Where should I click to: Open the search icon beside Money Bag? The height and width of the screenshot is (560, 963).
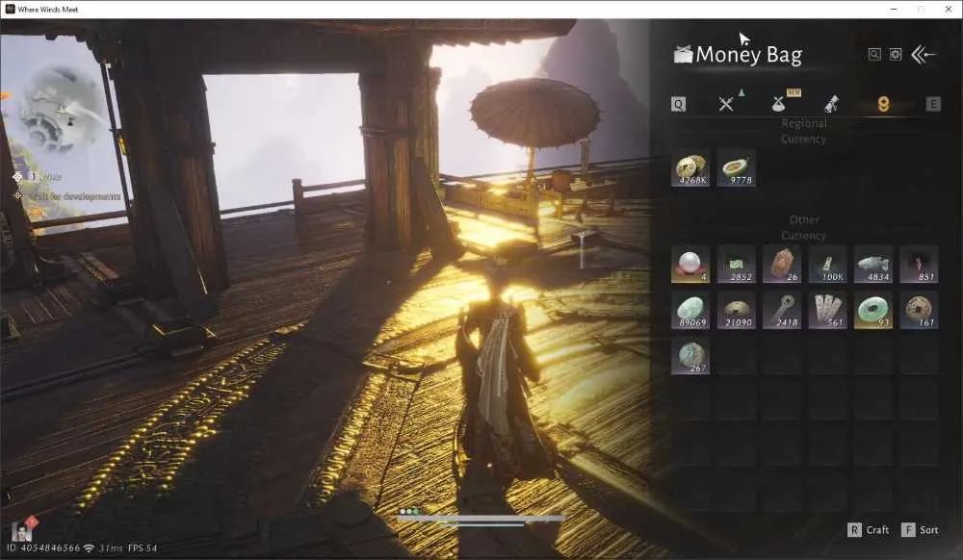pos(874,55)
